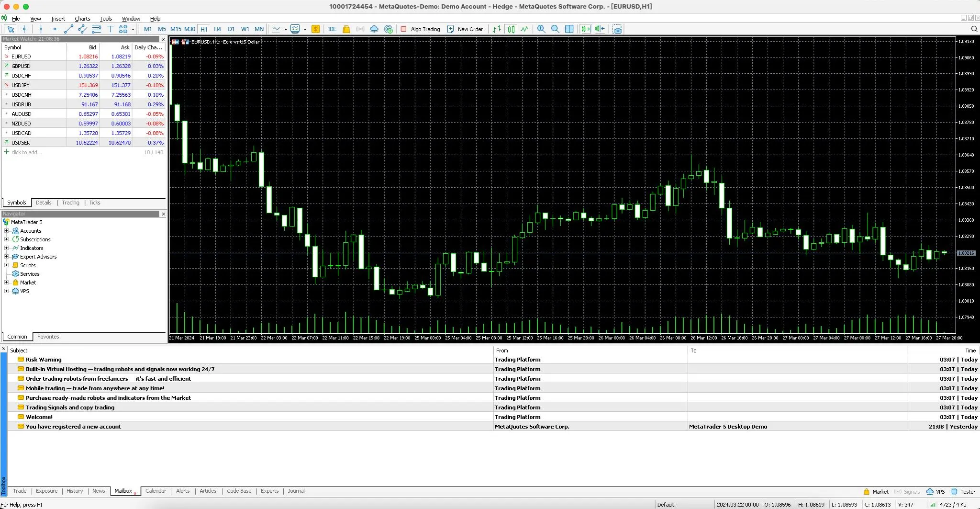Switch timeframe to M30
This screenshot has height=509, width=980.
(189, 29)
